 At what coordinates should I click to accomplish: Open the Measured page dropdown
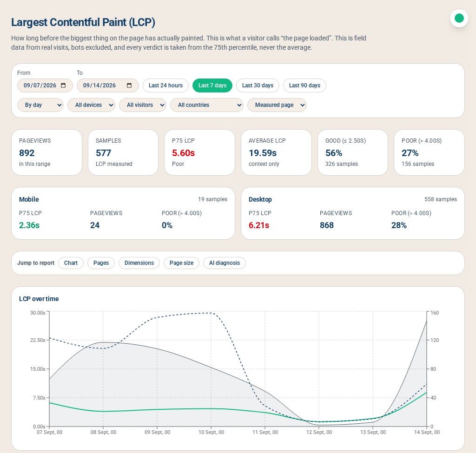point(277,105)
